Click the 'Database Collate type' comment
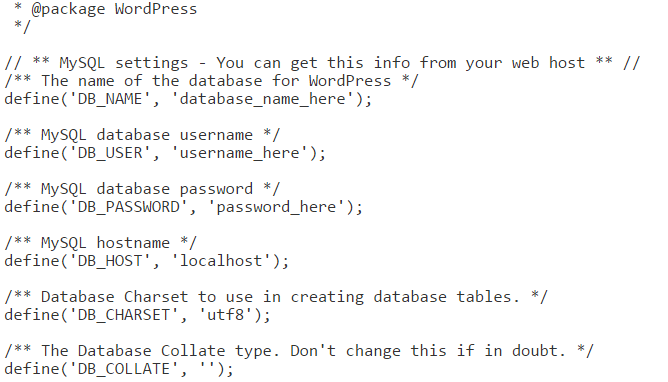 point(299,351)
